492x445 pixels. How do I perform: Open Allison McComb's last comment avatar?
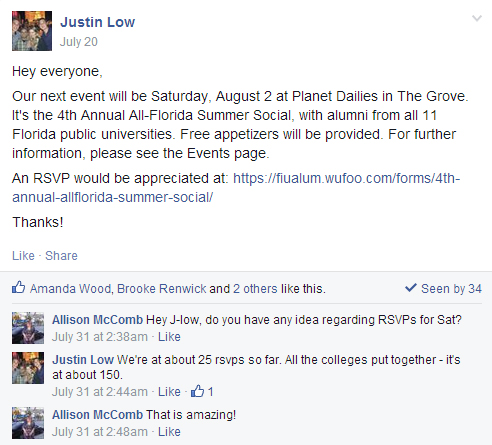tap(28, 423)
